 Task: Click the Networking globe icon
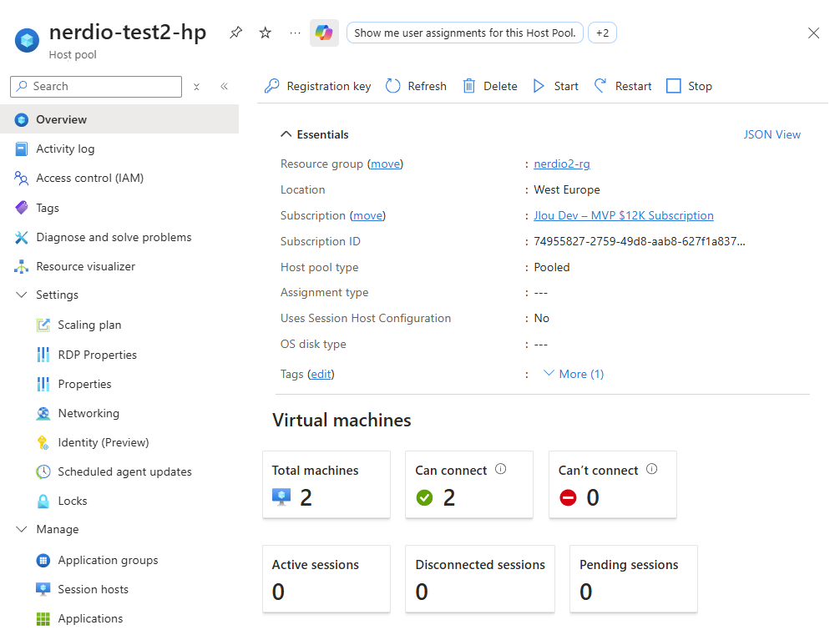point(43,413)
